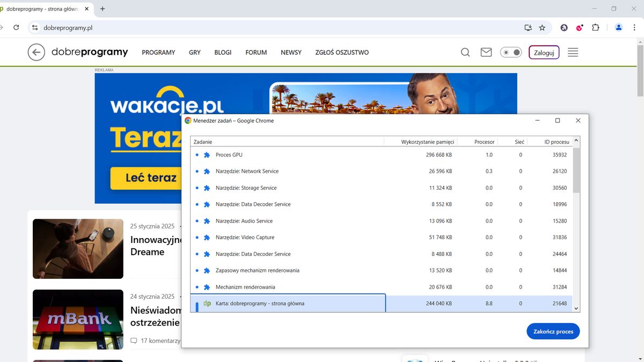Viewport: 644px width, 362px height.
Task: Sort by ID procesu column
Action: tap(550, 142)
